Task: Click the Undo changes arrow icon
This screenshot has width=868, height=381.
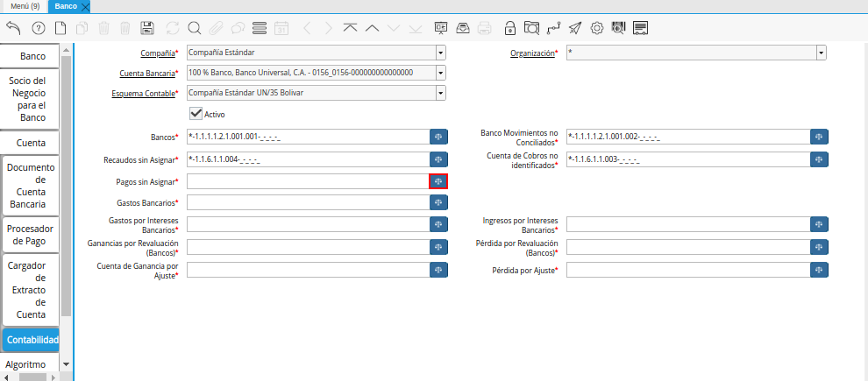Action: [13, 28]
